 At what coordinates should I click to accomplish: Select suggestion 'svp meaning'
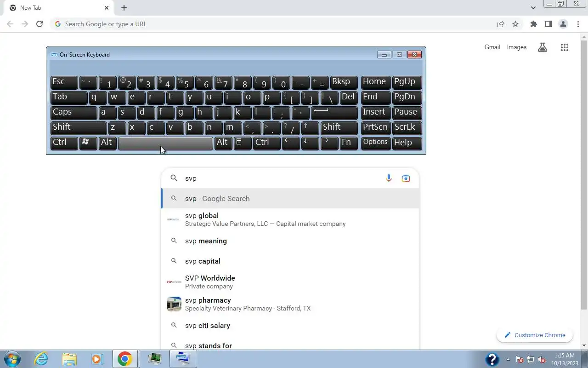290,241
